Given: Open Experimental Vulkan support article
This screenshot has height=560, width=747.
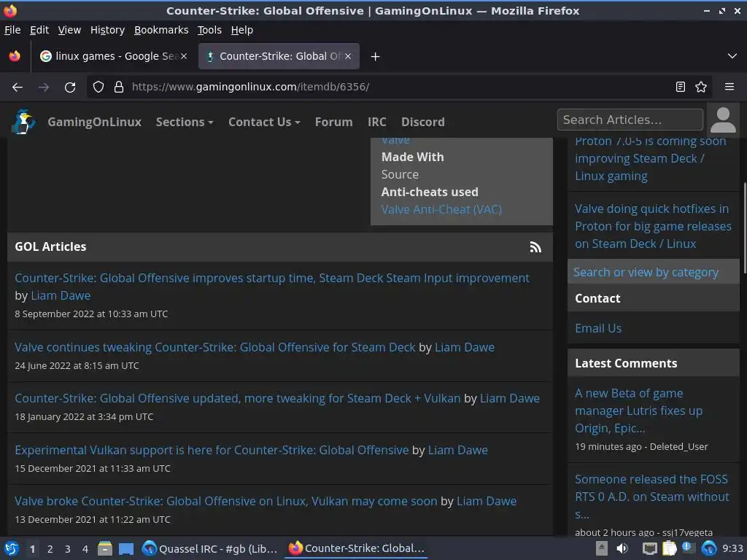Looking at the screenshot, I should pyautogui.click(x=212, y=450).
